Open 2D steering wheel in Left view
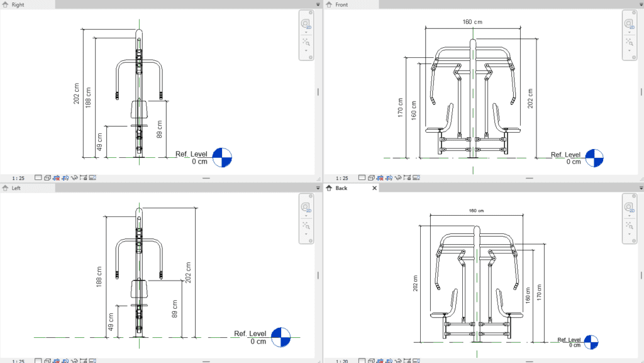This screenshot has height=363, width=644. pyautogui.click(x=306, y=207)
